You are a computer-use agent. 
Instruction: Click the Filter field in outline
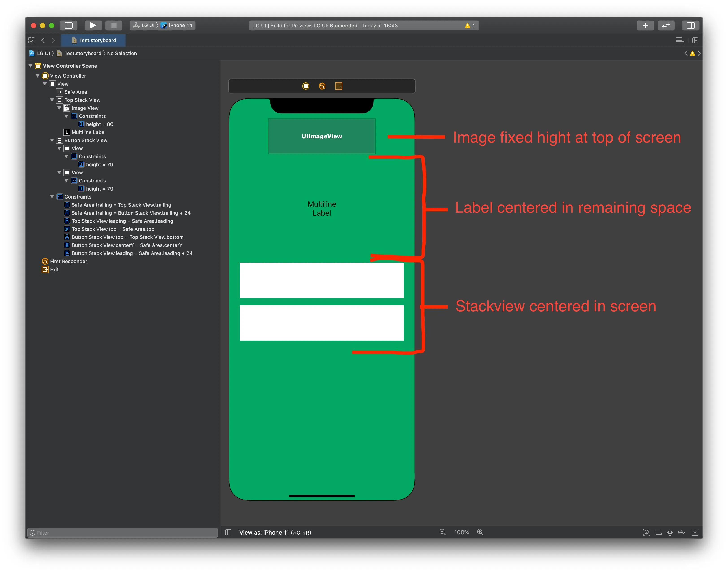122,533
